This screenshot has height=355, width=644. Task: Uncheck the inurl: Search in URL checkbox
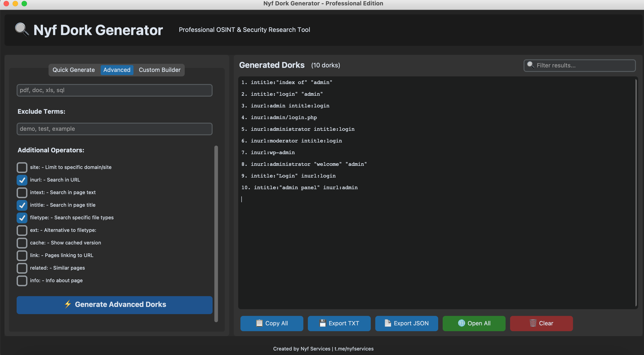point(22,180)
